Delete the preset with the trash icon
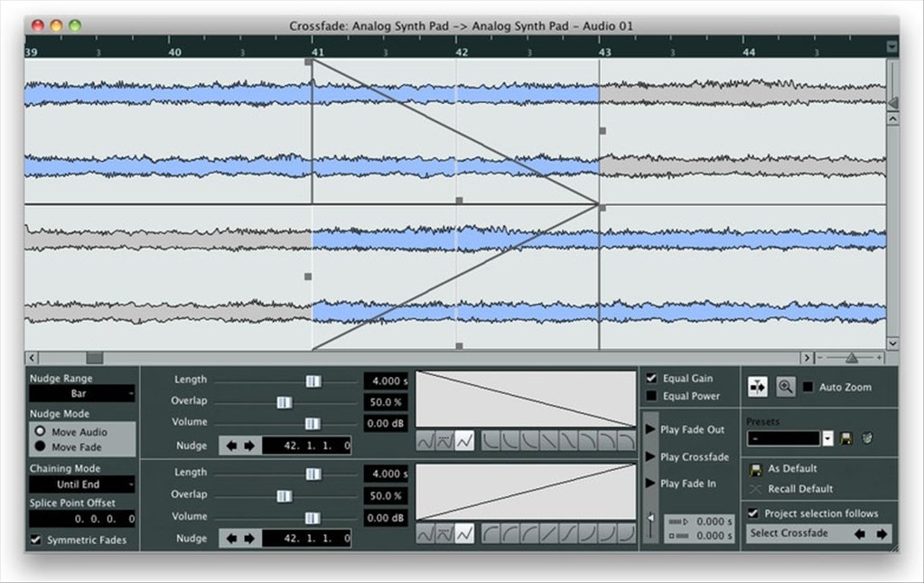924x583 pixels. click(x=867, y=438)
